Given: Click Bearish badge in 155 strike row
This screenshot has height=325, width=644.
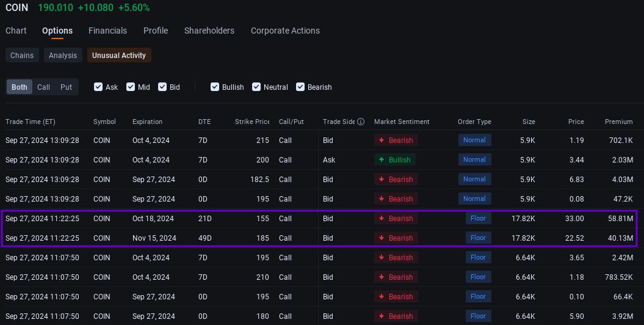Looking at the screenshot, I should point(396,219).
